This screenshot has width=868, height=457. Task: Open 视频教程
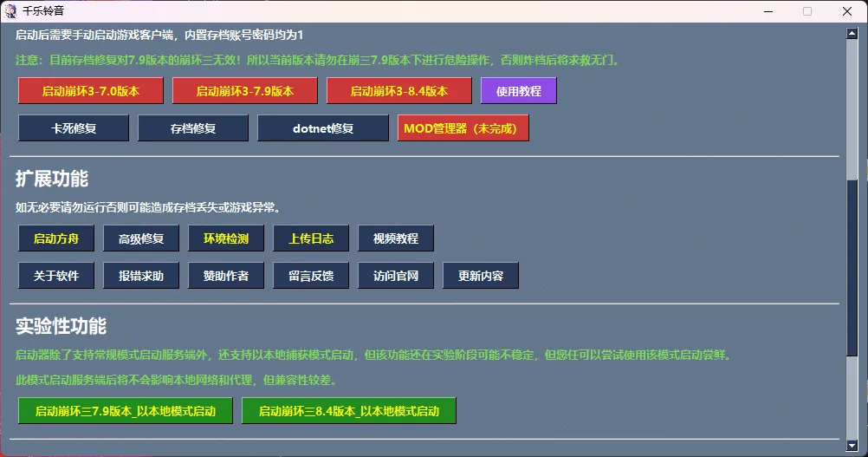pos(396,238)
